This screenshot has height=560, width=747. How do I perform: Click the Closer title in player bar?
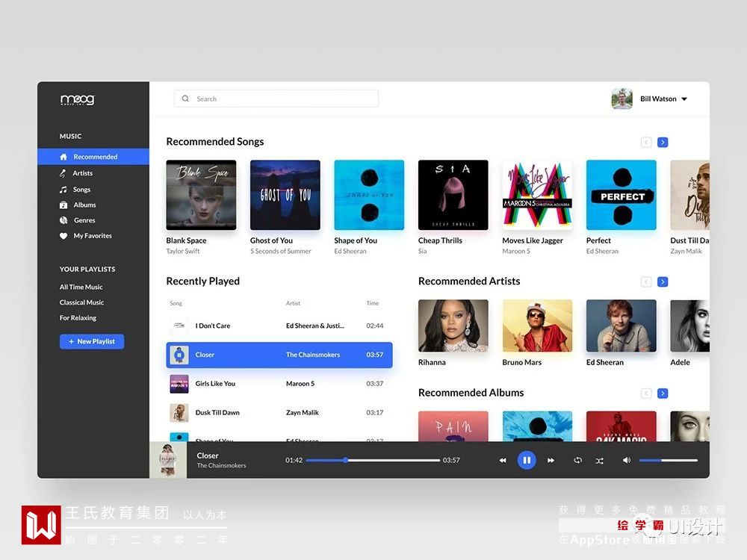click(208, 455)
